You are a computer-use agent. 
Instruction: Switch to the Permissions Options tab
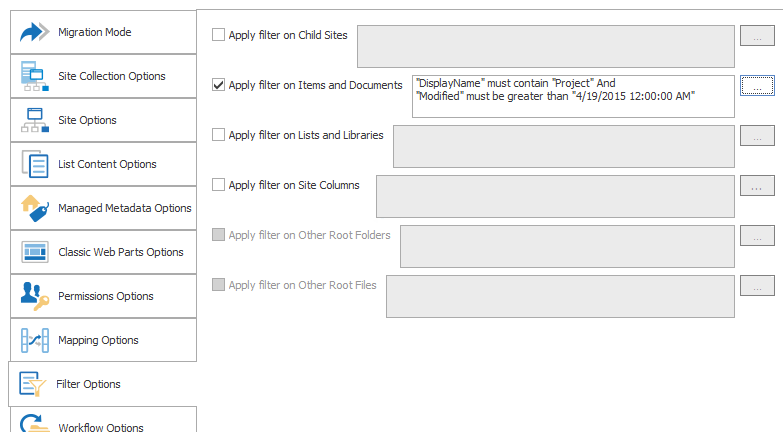(x=106, y=296)
